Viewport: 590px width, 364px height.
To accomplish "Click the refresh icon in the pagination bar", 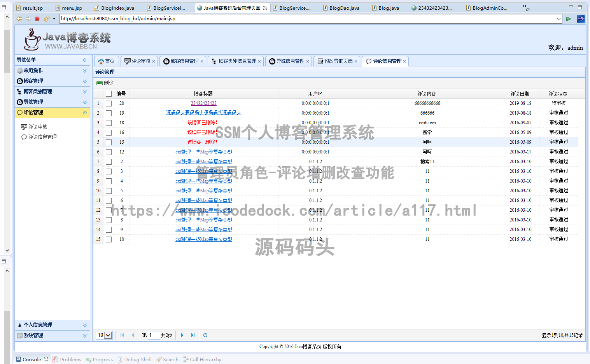I will tap(205, 335).
